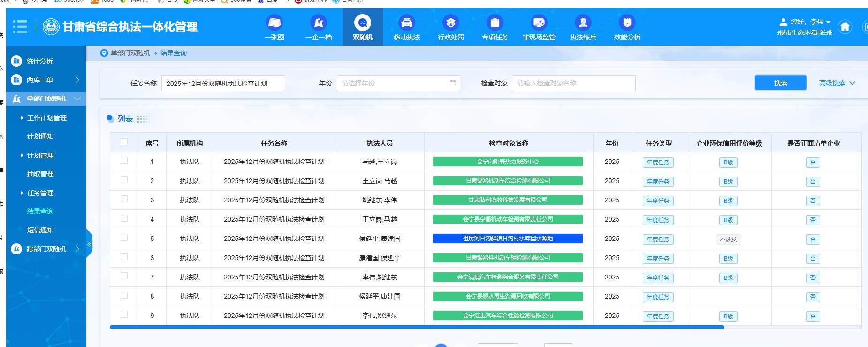Go to home via the house icon
Image resolution: width=868 pixels, height=347 pixels.
click(x=845, y=27)
